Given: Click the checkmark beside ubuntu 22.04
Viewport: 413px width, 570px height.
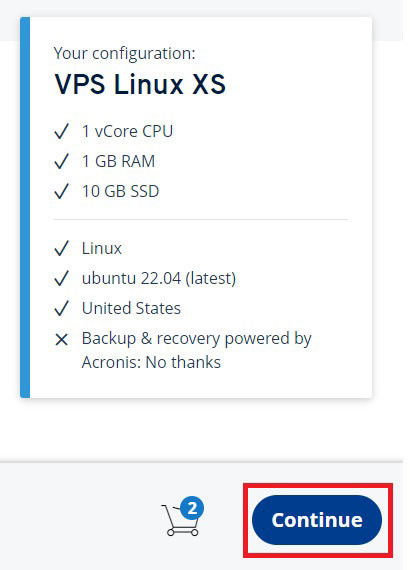Looking at the screenshot, I should coord(61,278).
